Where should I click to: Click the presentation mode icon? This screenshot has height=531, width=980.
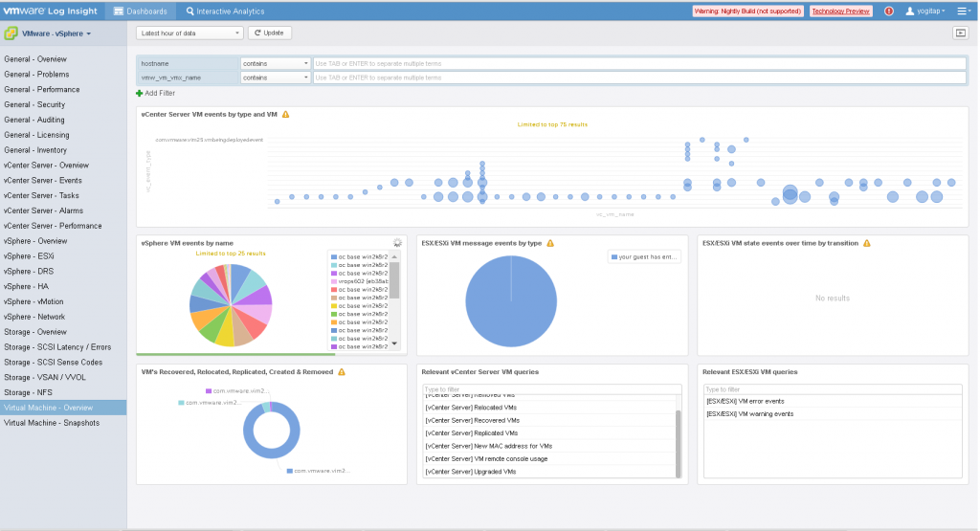pyautogui.click(x=961, y=33)
